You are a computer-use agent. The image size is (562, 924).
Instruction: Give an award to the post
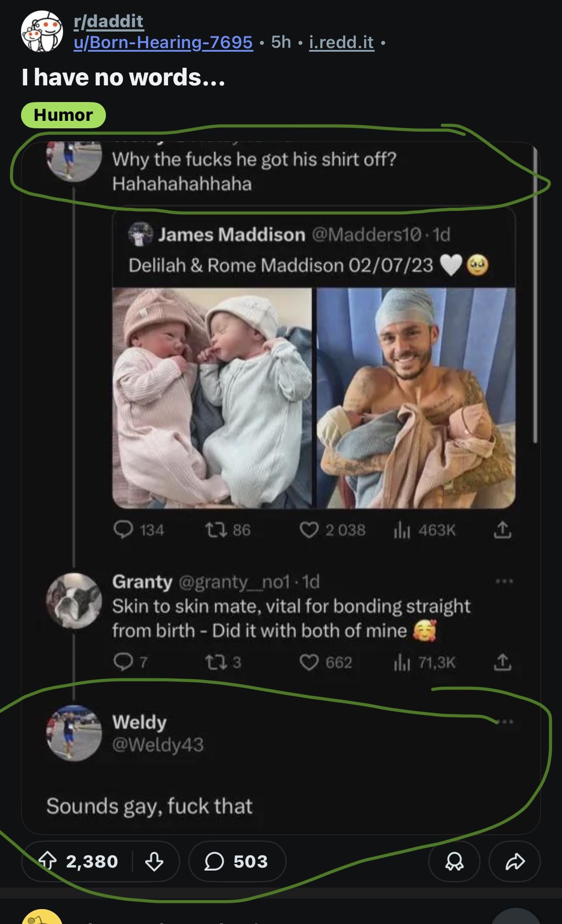454,861
